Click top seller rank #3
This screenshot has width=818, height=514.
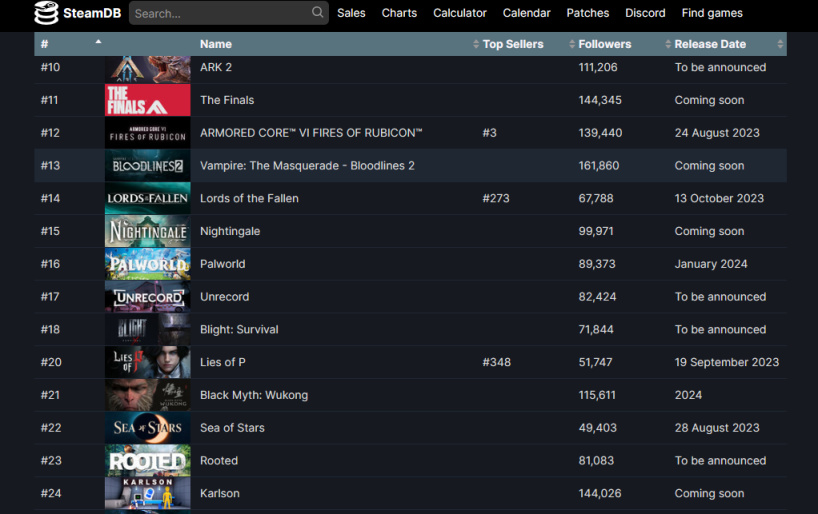[489, 133]
